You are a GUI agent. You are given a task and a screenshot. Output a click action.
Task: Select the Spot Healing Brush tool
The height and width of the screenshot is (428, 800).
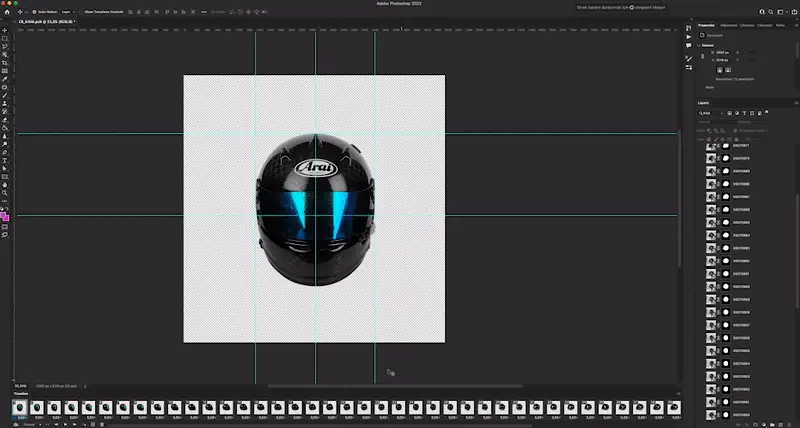pyautogui.click(x=5, y=87)
